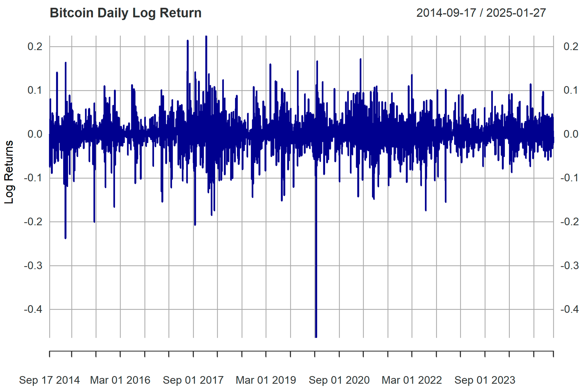Select the Sep 17 2014 x-axis label
The height and width of the screenshot is (392, 585).
[x=49, y=380]
